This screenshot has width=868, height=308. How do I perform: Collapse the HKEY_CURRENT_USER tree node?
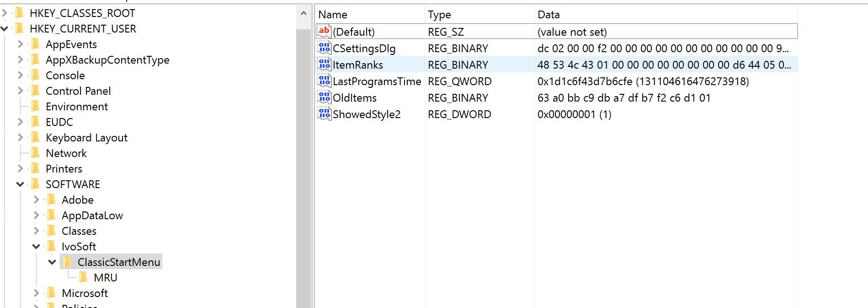point(5,29)
